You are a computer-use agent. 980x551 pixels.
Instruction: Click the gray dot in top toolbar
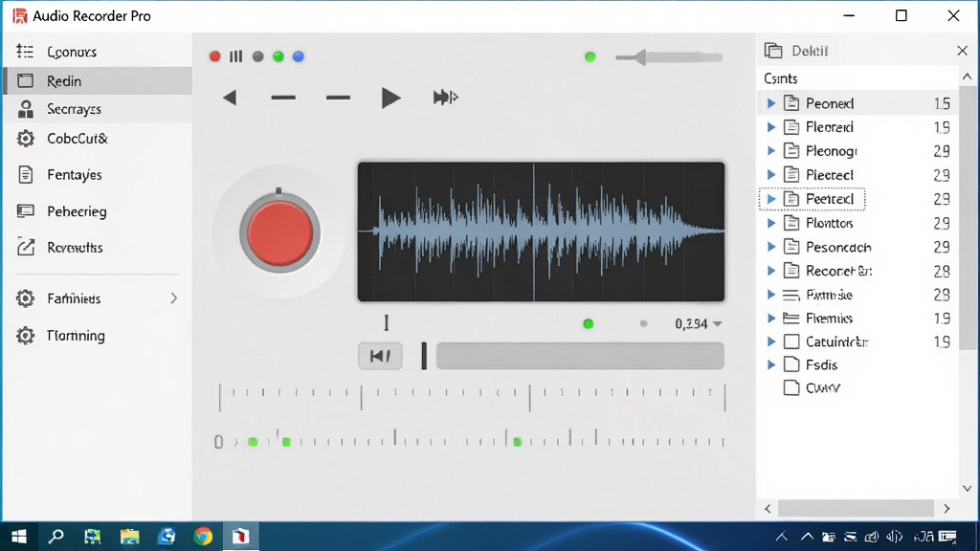pos(257,56)
